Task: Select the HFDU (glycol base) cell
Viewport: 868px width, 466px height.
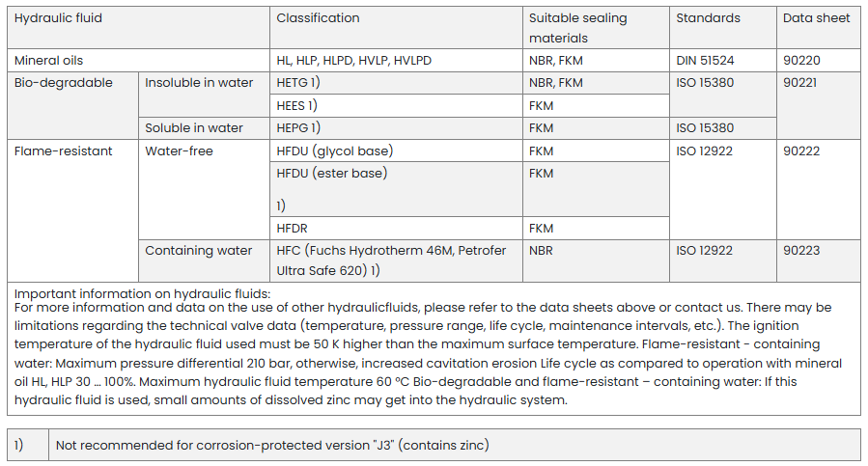Action: 334,151
